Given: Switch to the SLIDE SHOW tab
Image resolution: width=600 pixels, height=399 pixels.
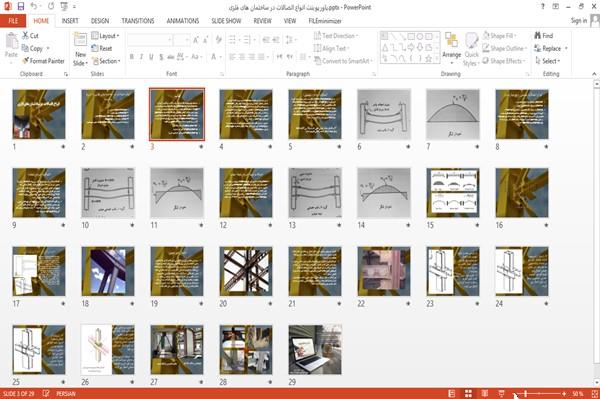Looking at the screenshot, I should pos(226,21).
